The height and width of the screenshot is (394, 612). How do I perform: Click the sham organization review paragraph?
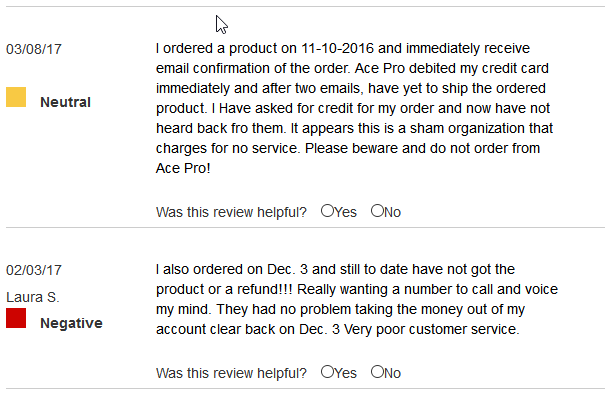[354, 108]
